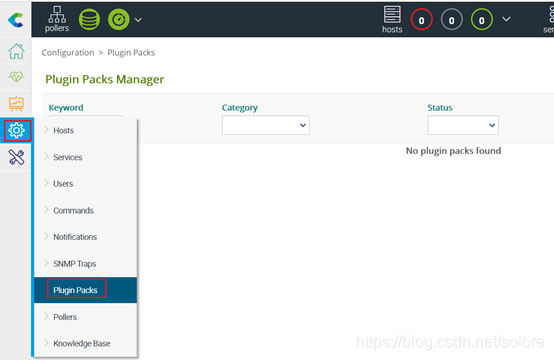The width and height of the screenshot is (554, 360).
Task: Open the Notifications menu item
Action: (86, 237)
